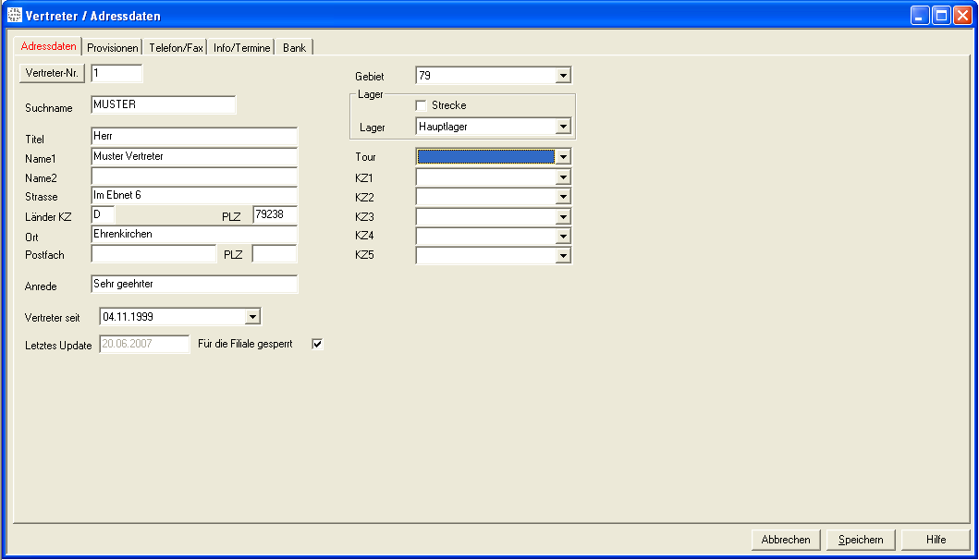This screenshot has width=979, height=560.
Task: Click the empty Name2 text field
Action: coord(194,177)
